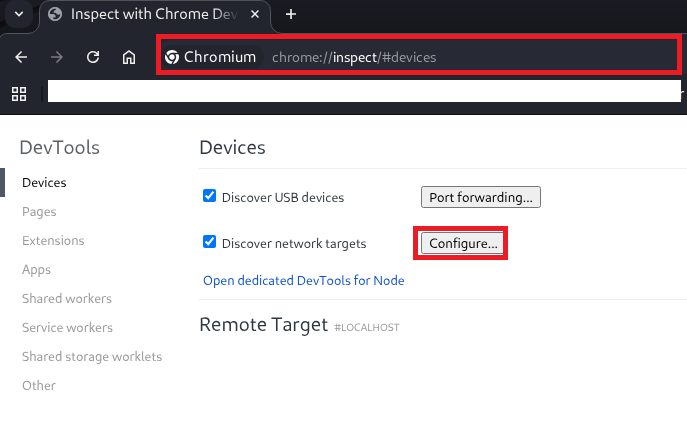The image size is (687, 437).
Task: Expand the tab search dropdown arrow
Action: (18, 14)
